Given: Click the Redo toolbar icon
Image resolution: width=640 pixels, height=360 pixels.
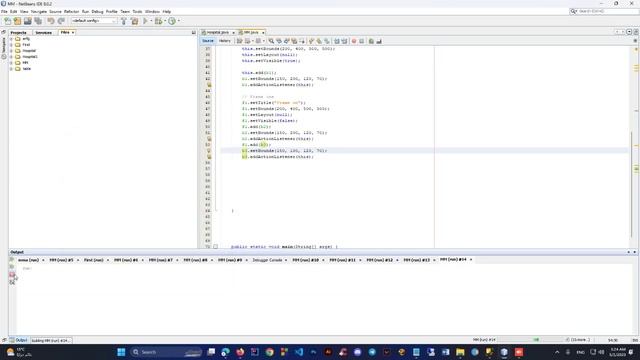Looking at the screenshot, I should (61, 21).
